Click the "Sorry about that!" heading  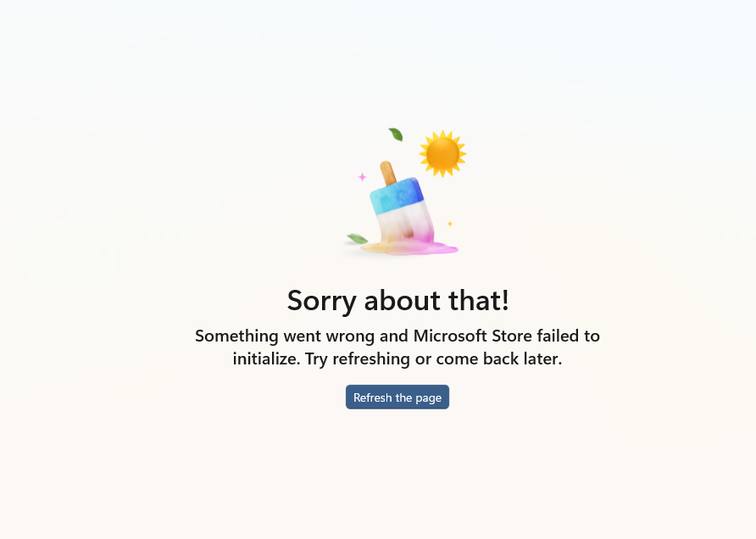(x=397, y=300)
